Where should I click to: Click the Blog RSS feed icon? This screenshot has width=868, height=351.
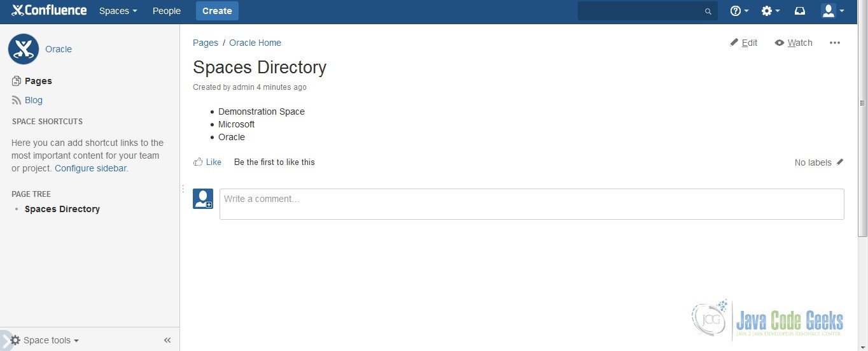17,100
